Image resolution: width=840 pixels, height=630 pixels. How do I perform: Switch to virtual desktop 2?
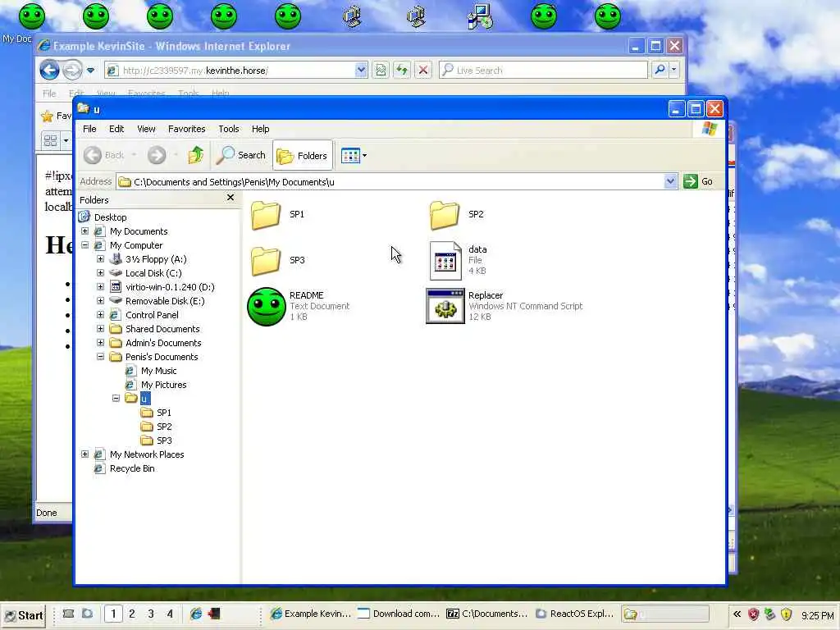(132, 614)
